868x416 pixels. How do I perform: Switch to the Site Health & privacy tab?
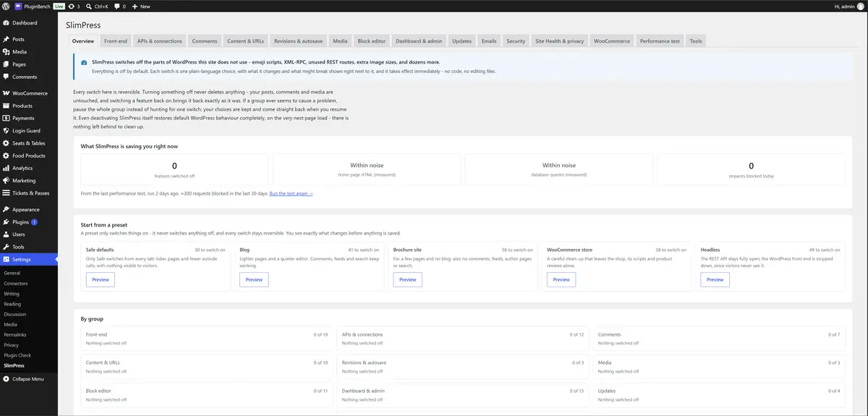[x=560, y=41]
